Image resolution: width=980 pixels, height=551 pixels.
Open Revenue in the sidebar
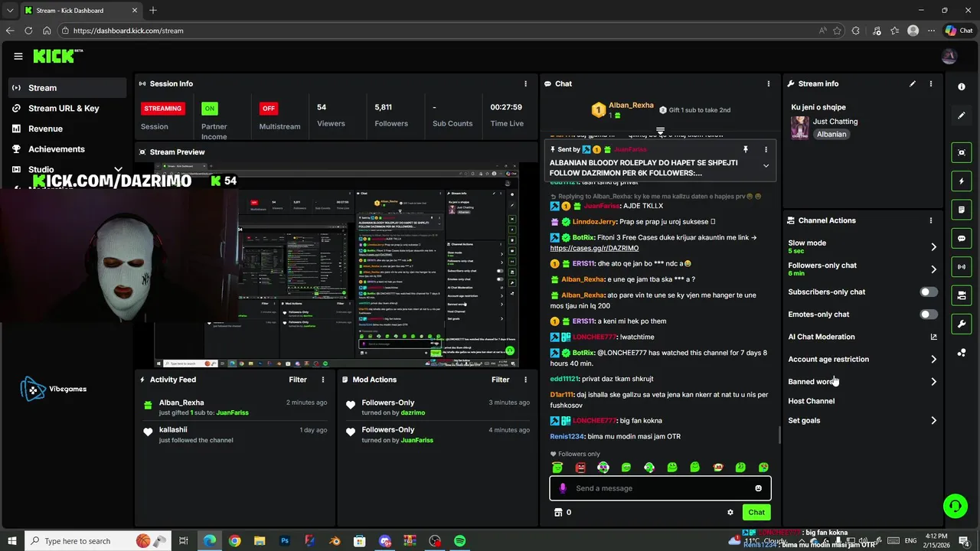coord(67,129)
